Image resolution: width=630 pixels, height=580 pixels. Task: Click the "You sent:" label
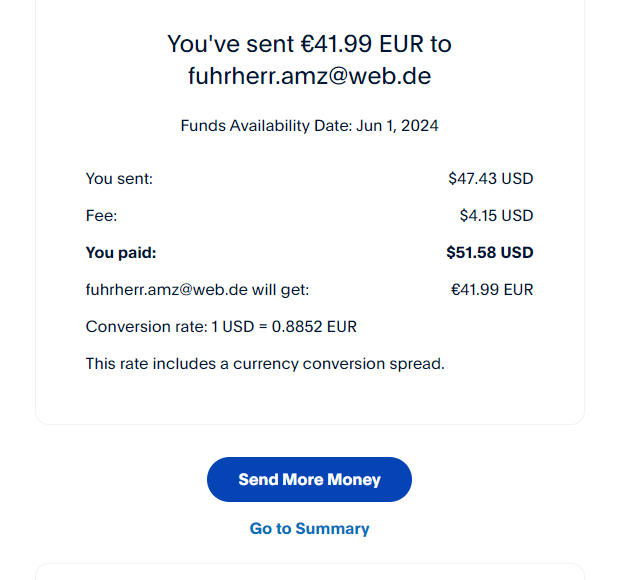tap(119, 179)
